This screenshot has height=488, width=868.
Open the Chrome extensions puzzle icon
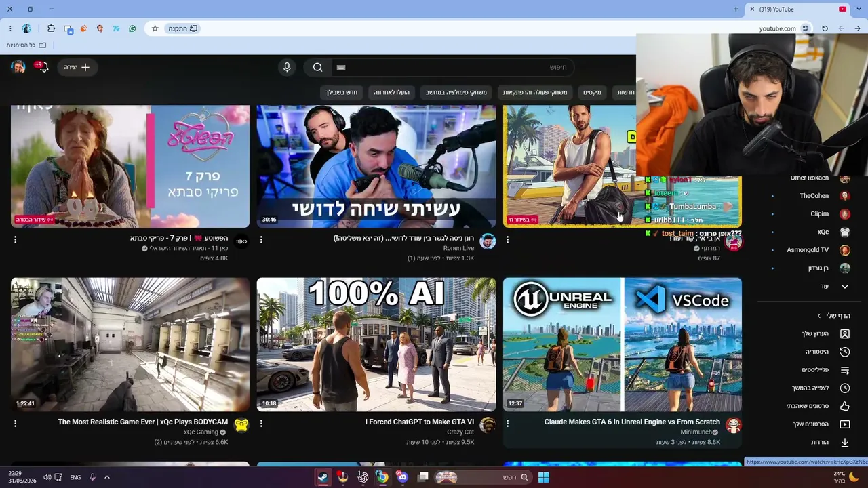[51, 28]
